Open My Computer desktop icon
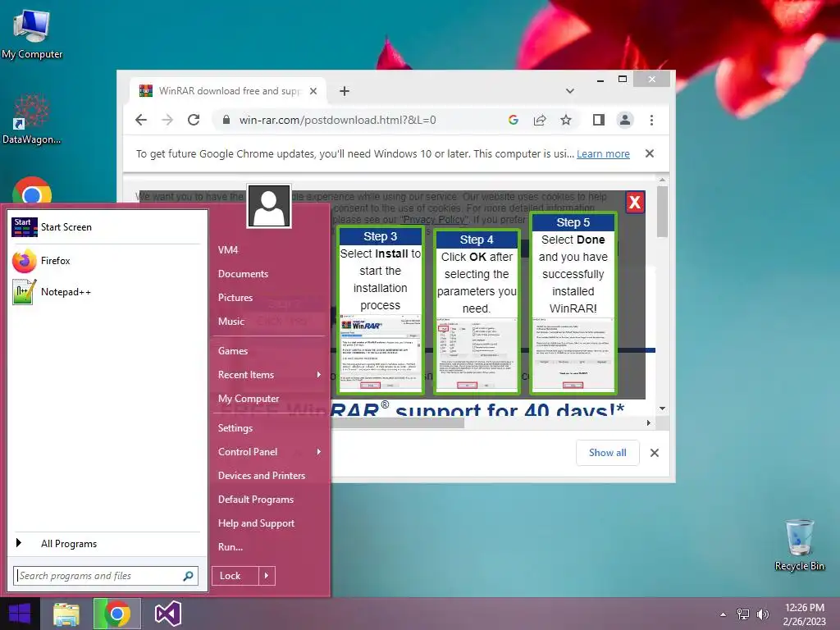 [32, 34]
